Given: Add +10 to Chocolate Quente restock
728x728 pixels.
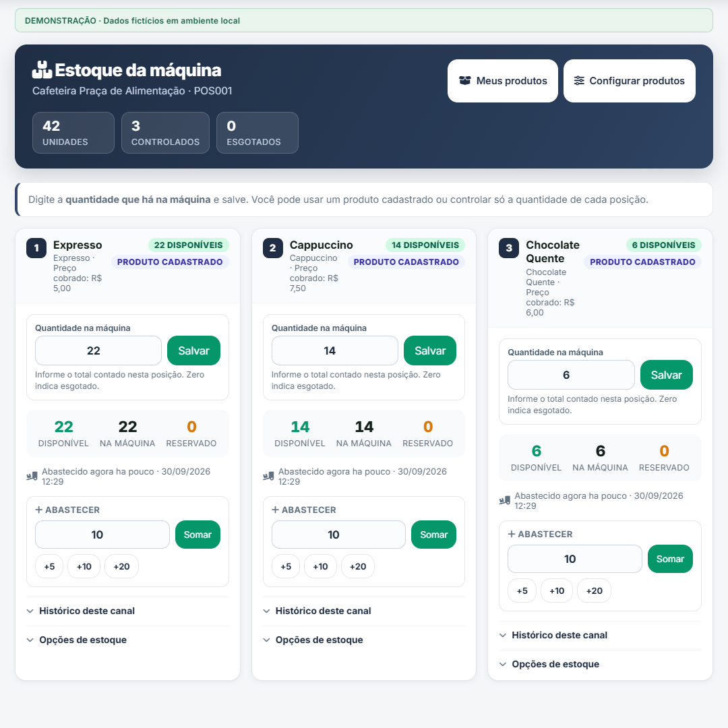Looking at the screenshot, I should point(557,590).
